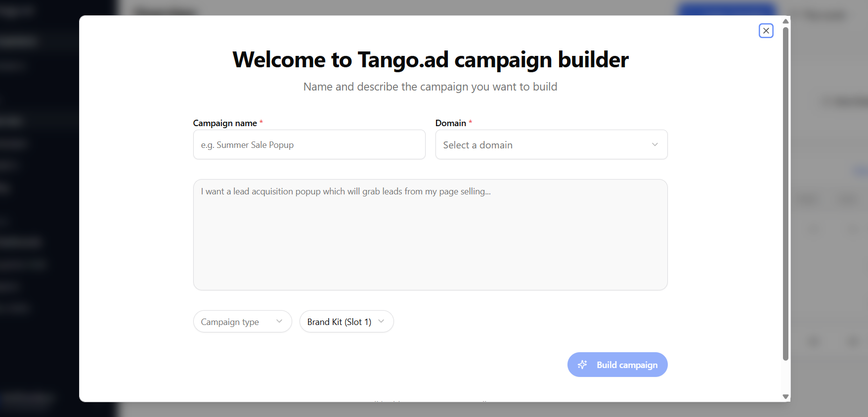The image size is (868, 417).
Task: Click the campaign description text area
Action: (x=430, y=234)
